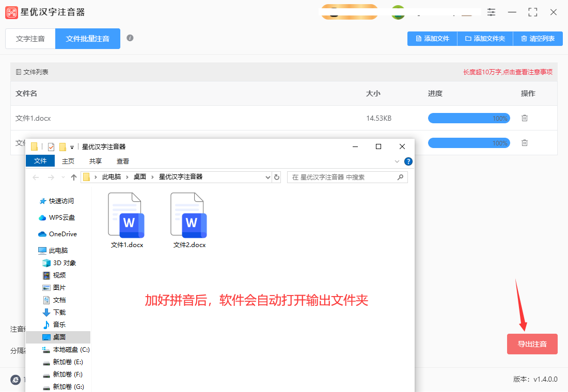Viewport: 568px width, 392px height.
Task: Click 此电脑 breadcrumb in address bar
Action: 112,177
